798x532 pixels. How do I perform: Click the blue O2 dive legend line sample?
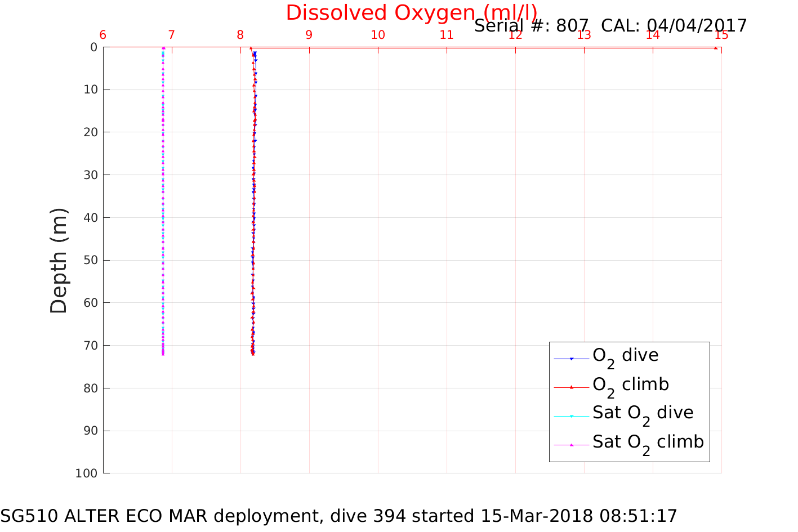571,359
